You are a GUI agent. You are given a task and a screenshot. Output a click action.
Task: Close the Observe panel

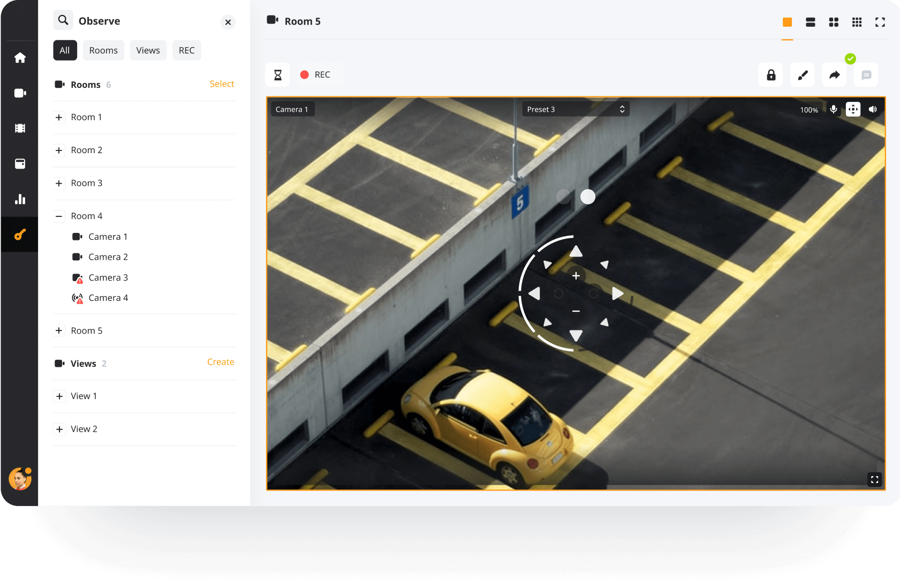coord(228,22)
